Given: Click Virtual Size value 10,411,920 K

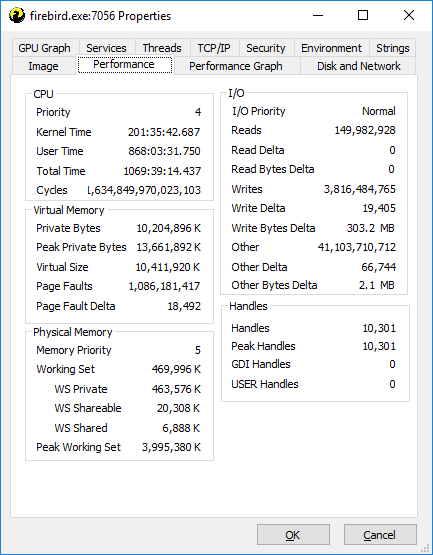Looking at the screenshot, I should click(x=168, y=267).
